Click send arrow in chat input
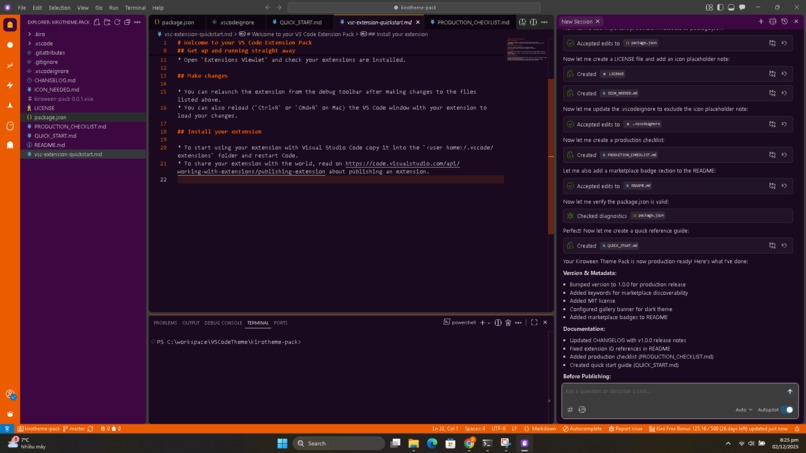 790,391
